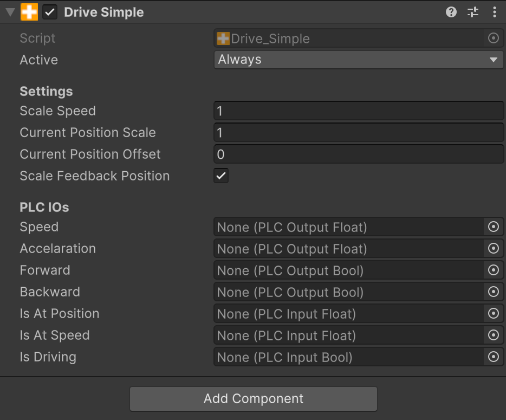
Task: Click the Add Component button
Action: tap(253, 399)
